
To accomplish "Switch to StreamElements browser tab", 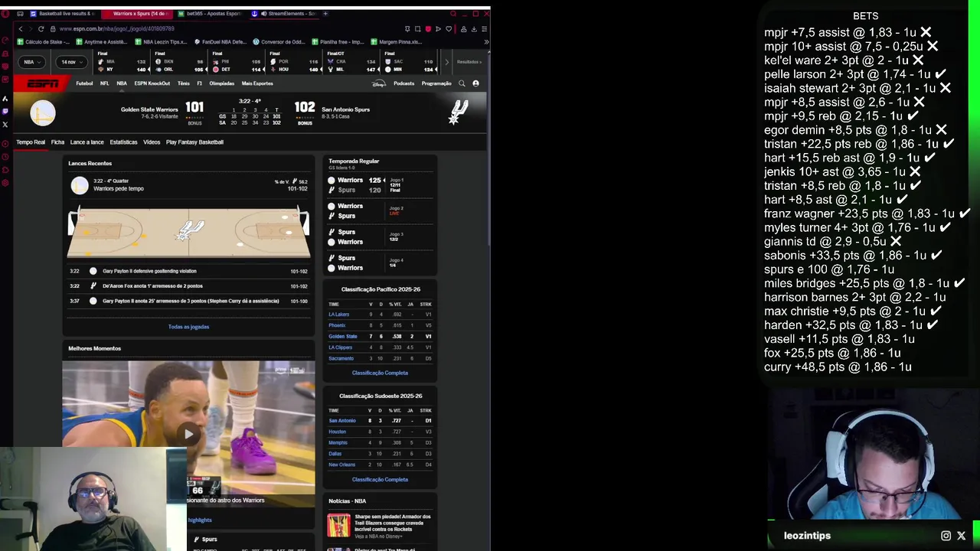I will 284,13.
